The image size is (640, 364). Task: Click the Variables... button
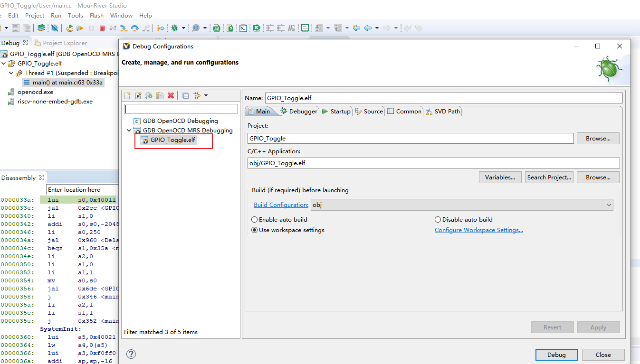pos(500,177)
